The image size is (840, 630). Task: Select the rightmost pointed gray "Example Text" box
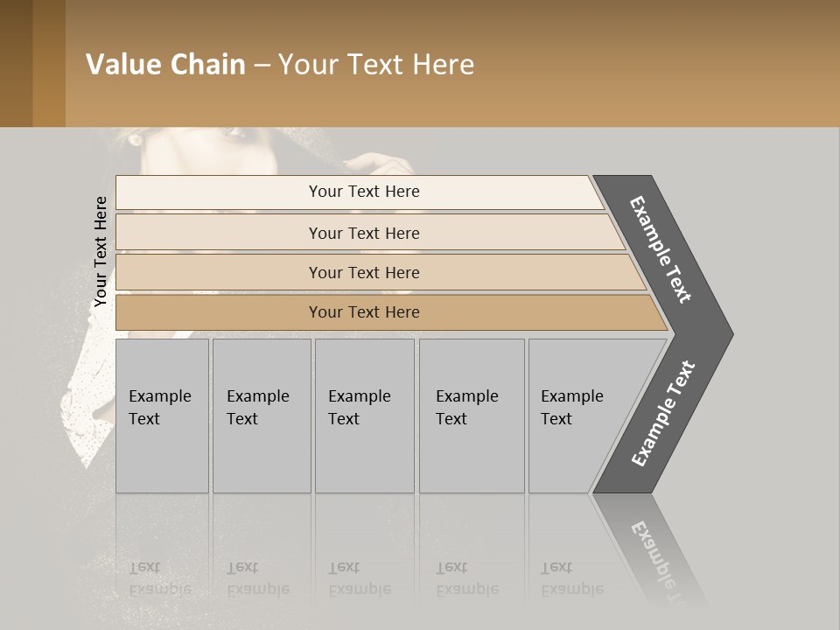point(577,416)
